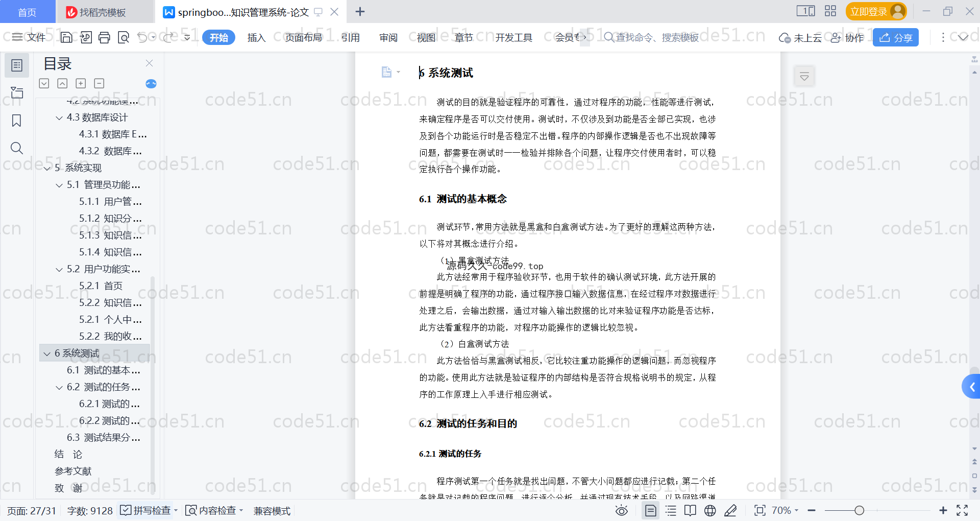Click the document page icon near heading

(387, 72)
